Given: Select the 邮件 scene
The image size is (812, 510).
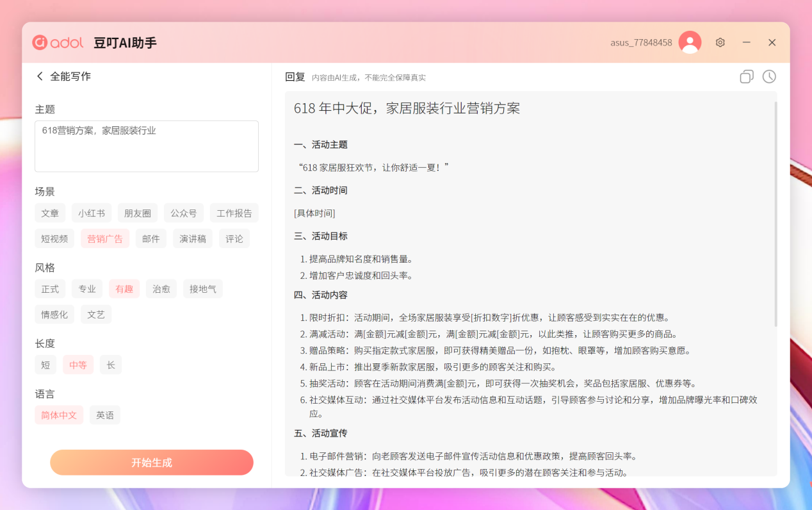Looking at the screenshot, I should [151, 239].
